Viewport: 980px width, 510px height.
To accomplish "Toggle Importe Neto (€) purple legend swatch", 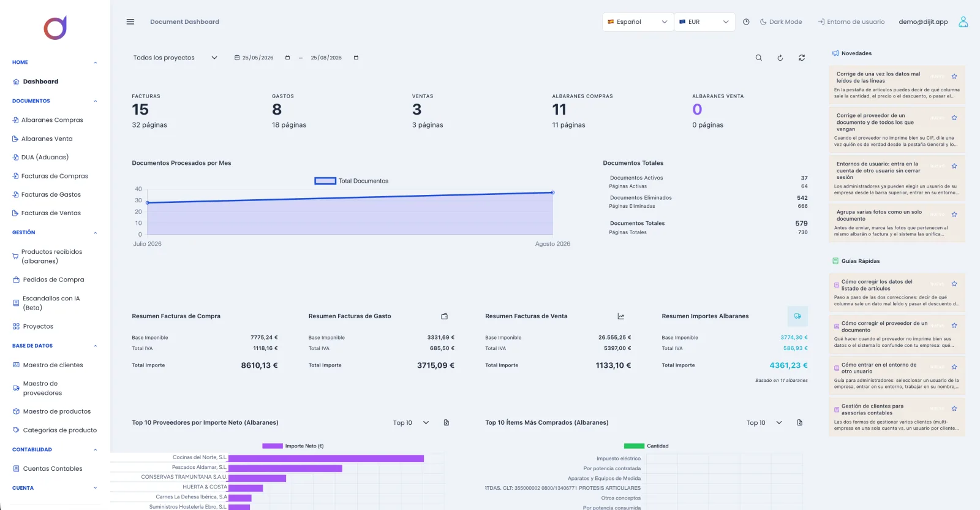I will click(273, 446).
